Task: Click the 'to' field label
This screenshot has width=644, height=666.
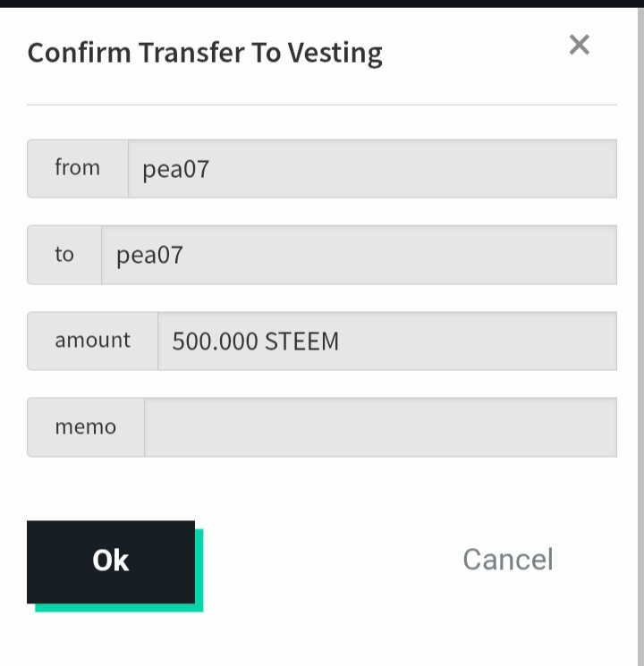Action: coord(64,255)
